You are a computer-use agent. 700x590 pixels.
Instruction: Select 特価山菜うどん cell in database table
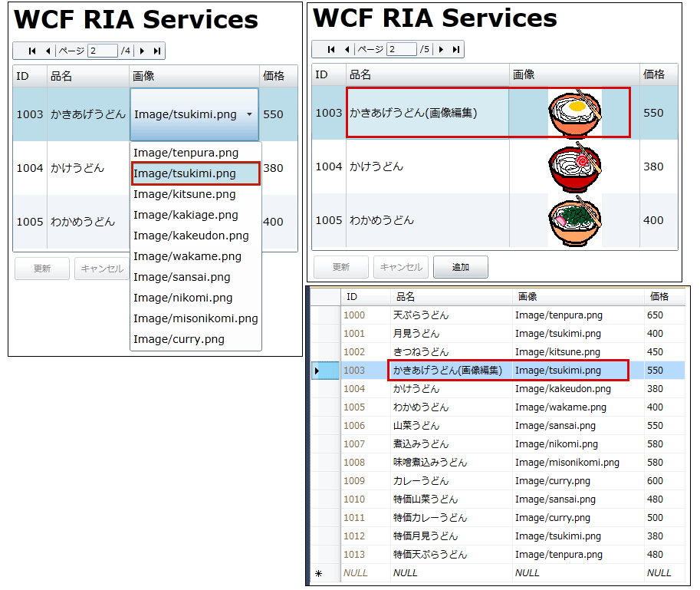coord(451,499)
